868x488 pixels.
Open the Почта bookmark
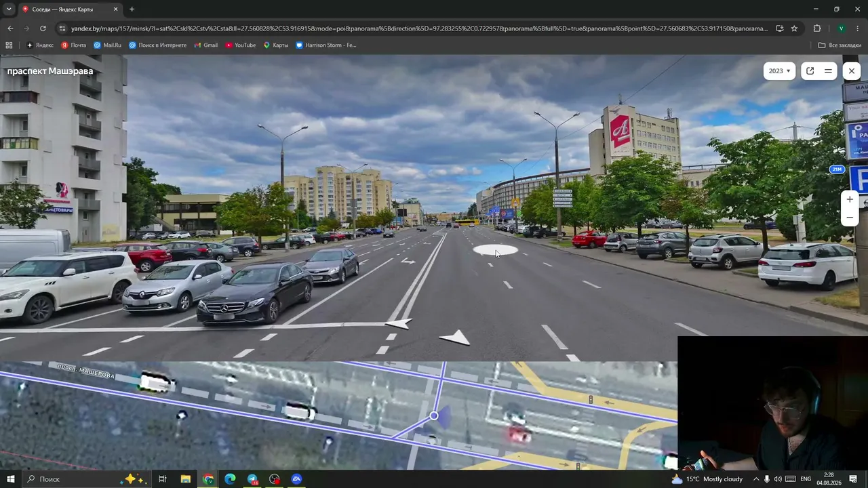pyautogui.click(x=74, y=45)
